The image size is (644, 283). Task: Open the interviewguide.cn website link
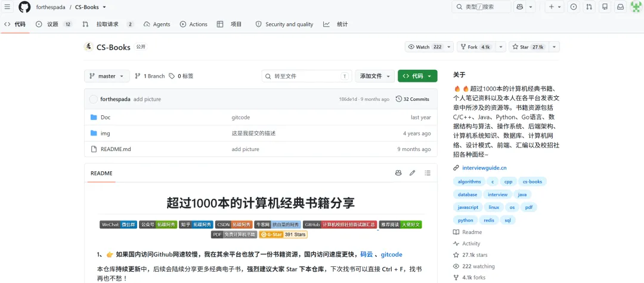[x=484, y=167]
